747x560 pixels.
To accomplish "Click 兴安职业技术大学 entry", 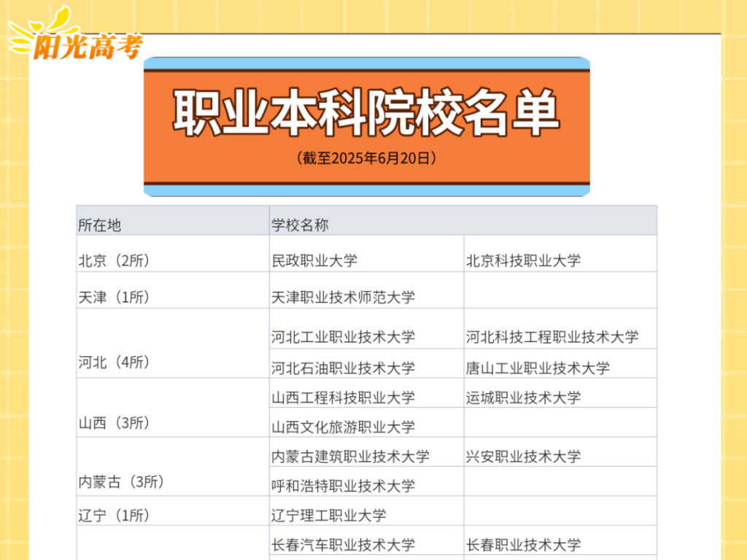I will [x=523, y=456].
